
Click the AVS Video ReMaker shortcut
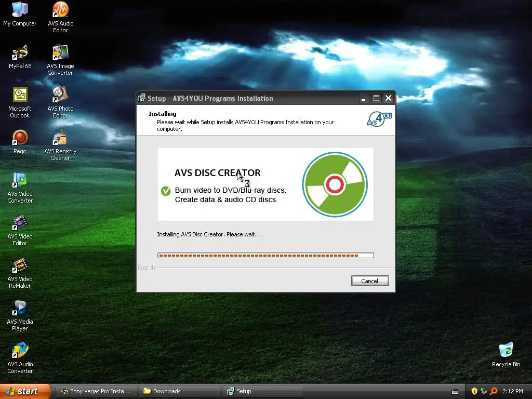(x=20, y=273)
